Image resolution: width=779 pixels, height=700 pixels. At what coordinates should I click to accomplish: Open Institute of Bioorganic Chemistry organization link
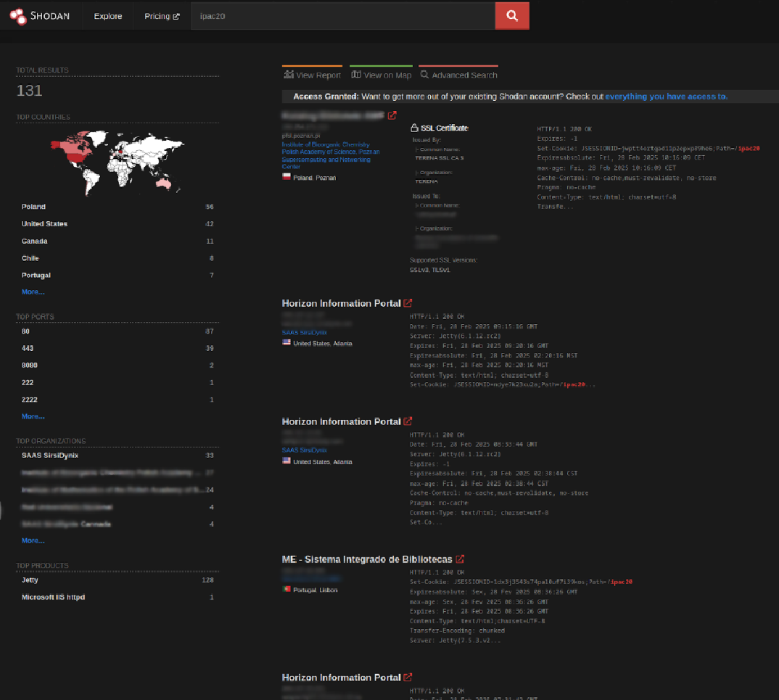pyautogui.click(x=330, y=155)
